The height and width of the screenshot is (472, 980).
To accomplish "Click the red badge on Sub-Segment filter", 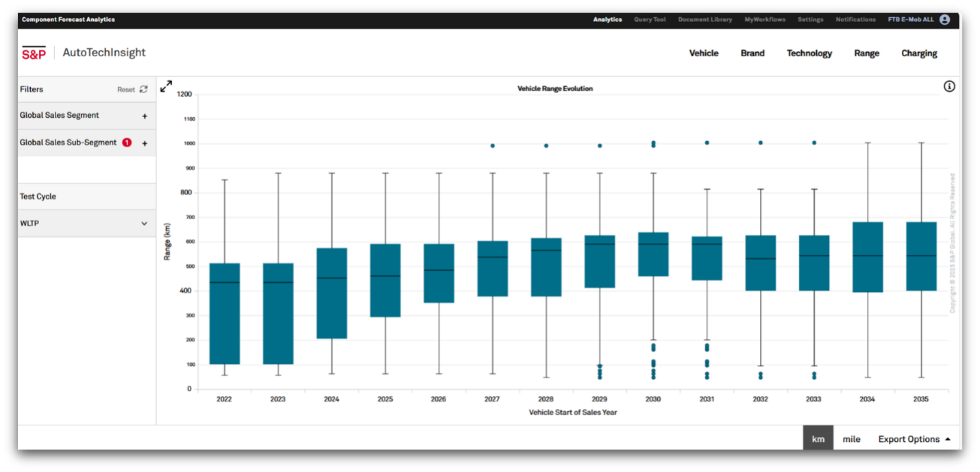I will click(127, 143).
